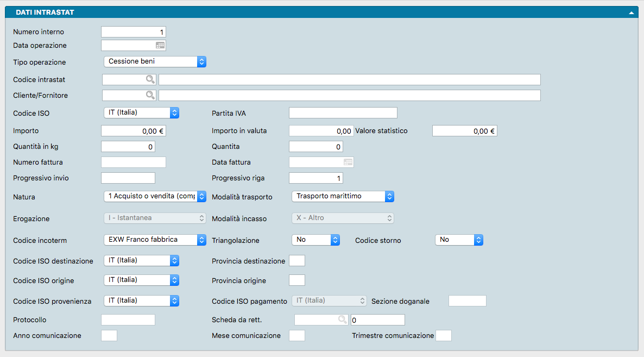Click the Cliente/Fornitore search magnifier
The height and width of the screenshot is (357, 644).
click(x=149, y=96)
